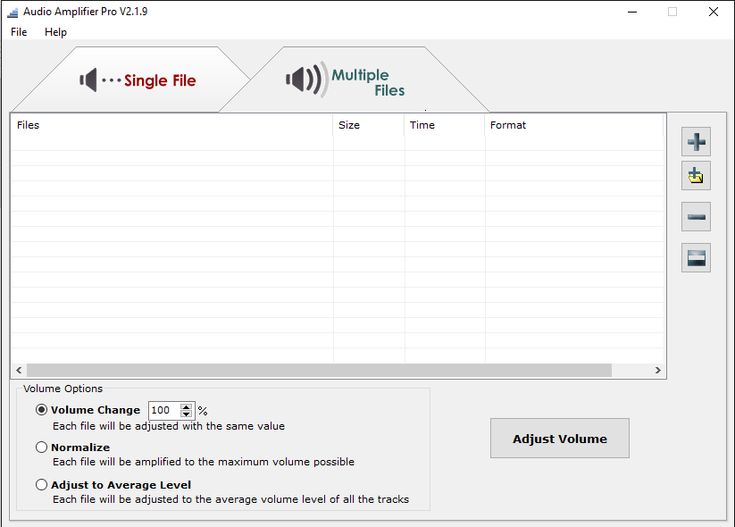Click the add folder icon

coord(696,176)
